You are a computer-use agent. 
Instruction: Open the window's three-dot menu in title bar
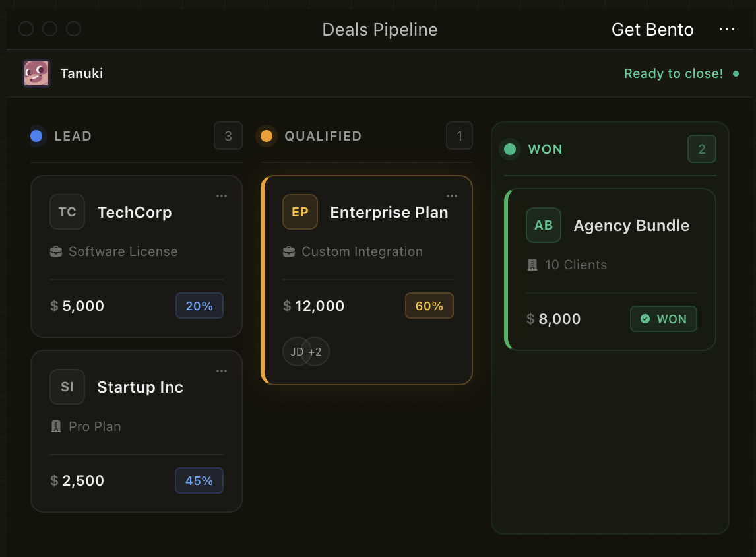[x=727, y=30]
